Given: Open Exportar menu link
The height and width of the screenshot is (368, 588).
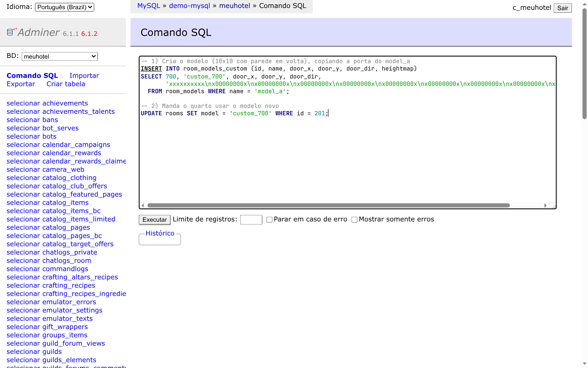Looking at the screenshot, I should [x=21, y=84].
